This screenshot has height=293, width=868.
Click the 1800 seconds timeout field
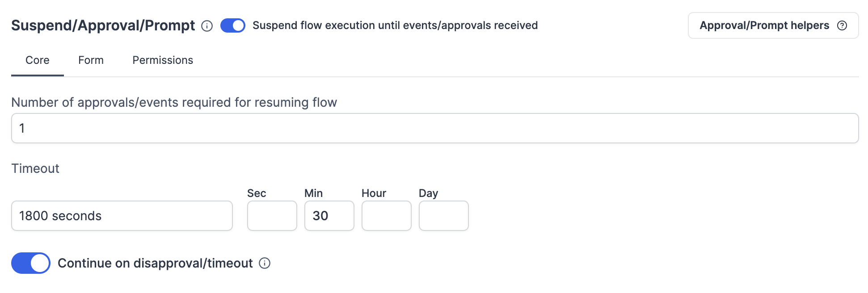(122, 216)
